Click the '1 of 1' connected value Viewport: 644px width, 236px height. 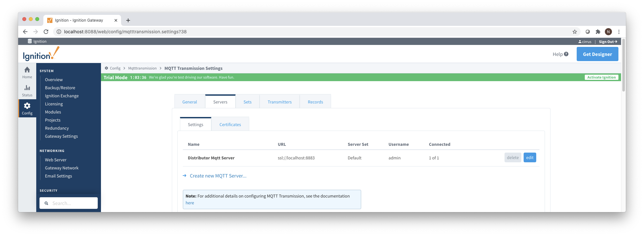[x=434, y=158]
